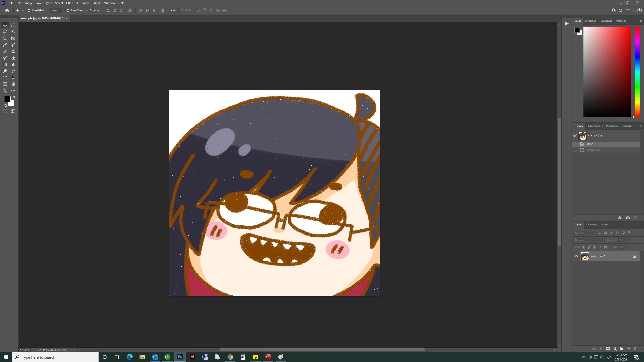Open the Auto-Select Layer dropdown
The width and height of the screenshot is (644, 362).
click(56, 11)
